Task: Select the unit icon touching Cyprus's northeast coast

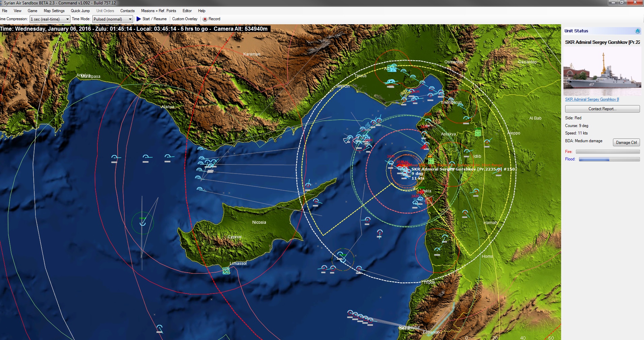Action: point(308,185)
